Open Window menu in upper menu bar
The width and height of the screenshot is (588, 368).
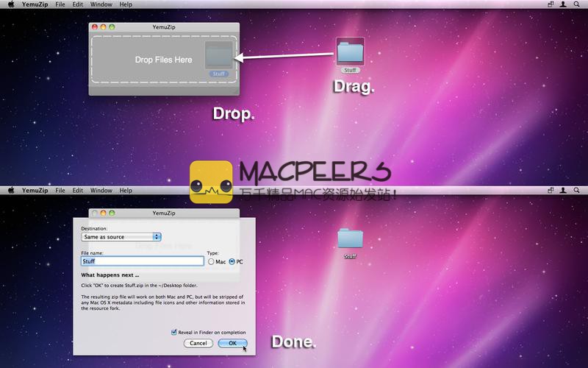[x=101, y=4]
